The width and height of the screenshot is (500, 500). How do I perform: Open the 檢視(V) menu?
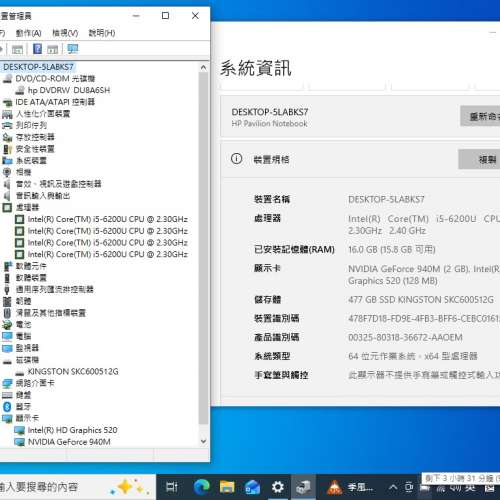[x=65, y=33]
